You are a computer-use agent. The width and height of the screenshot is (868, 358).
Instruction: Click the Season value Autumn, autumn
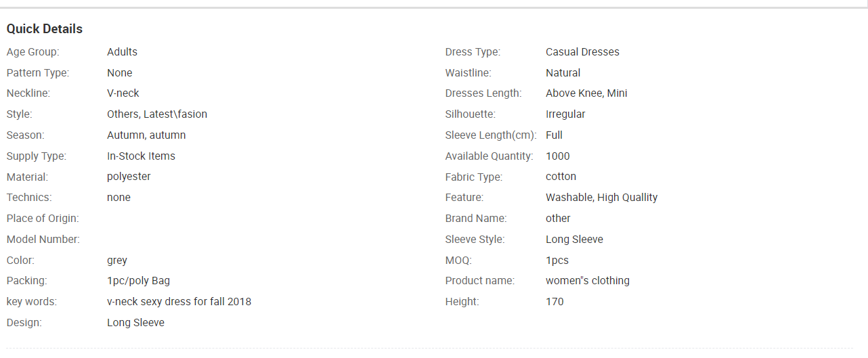[146, 135]
